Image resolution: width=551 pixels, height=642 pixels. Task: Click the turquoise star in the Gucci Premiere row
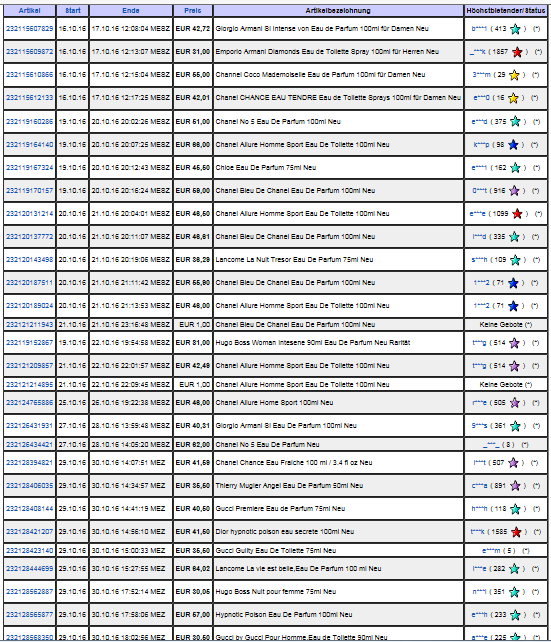coord(515,509)
